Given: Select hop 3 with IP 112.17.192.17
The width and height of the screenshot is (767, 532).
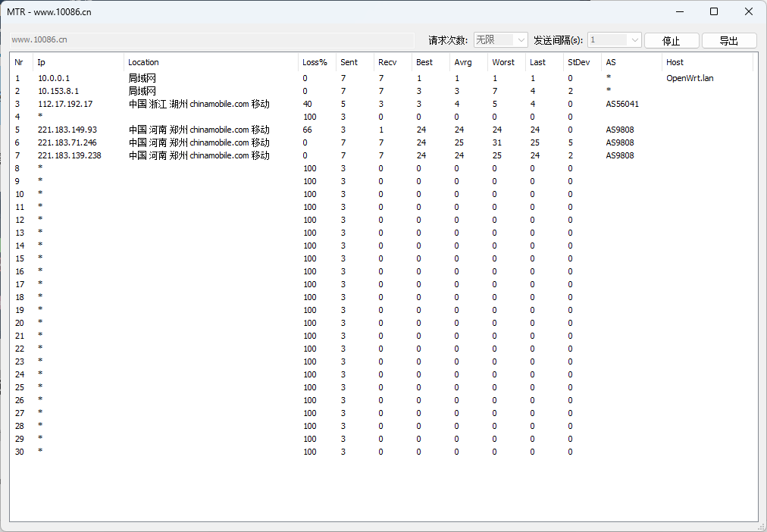Looking at the screenshot, I should (65, 104).
